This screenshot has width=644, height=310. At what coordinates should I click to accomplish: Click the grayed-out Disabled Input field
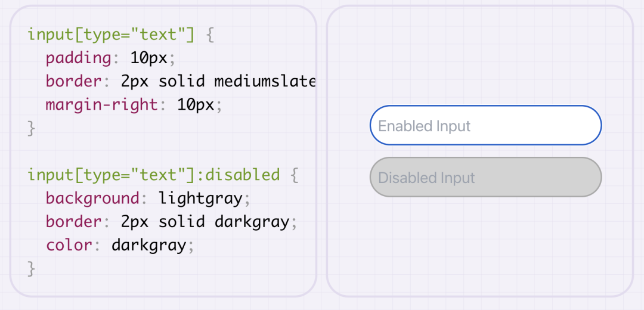point(485,177)
